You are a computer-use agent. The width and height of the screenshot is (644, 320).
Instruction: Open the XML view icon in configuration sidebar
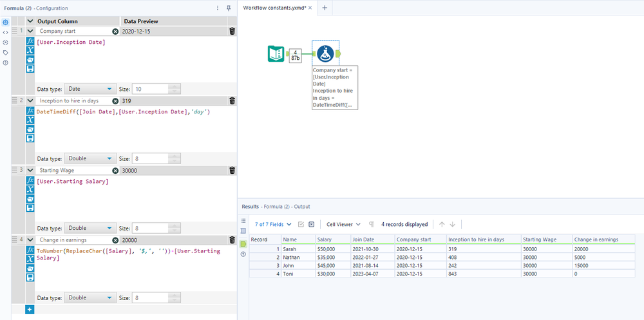[5, 32]
